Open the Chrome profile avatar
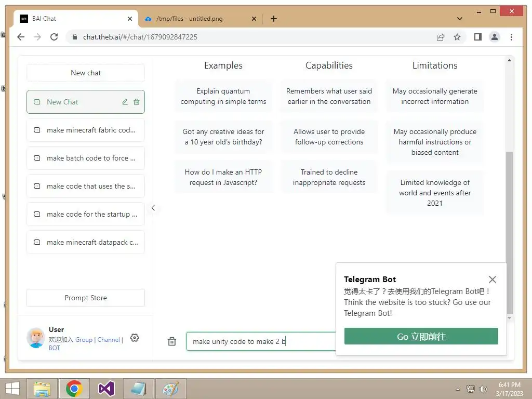Image resolution: width=532 pixels, height=399 pixels. (x=495, y=37)
